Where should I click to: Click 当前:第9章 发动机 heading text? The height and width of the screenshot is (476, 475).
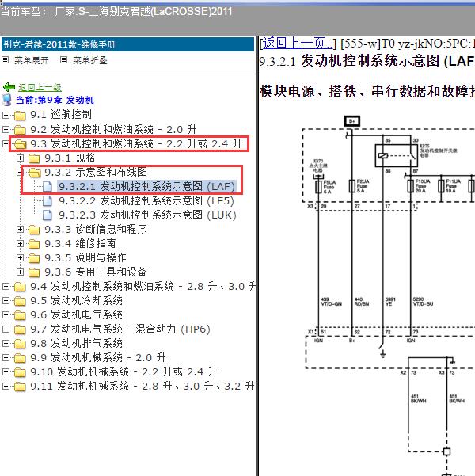click(55, 100)
